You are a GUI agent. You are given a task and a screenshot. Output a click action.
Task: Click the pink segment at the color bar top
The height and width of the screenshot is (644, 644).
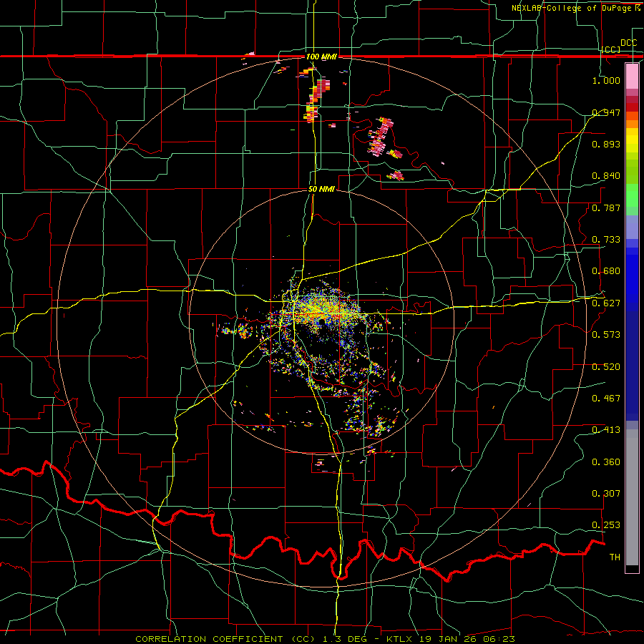632,76
